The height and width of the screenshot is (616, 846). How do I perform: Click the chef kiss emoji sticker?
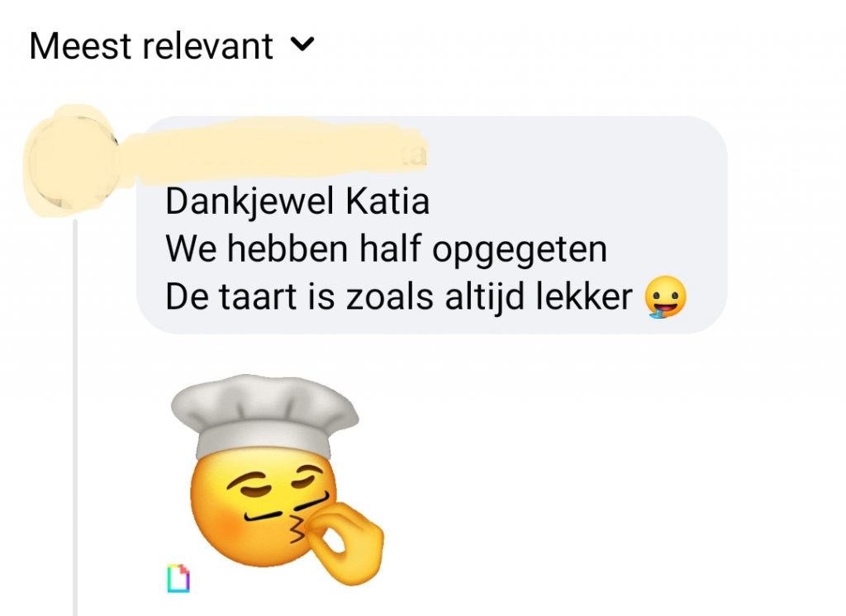(277, 480)
